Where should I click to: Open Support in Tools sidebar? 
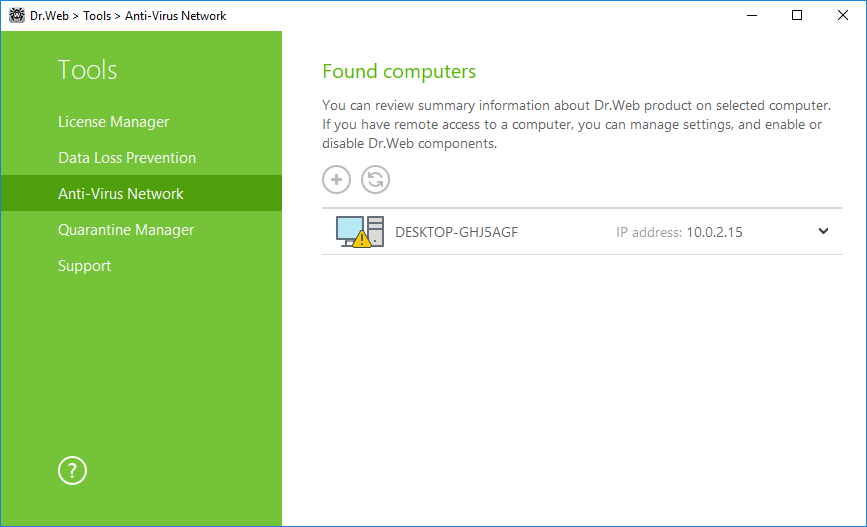pos(85,266)
